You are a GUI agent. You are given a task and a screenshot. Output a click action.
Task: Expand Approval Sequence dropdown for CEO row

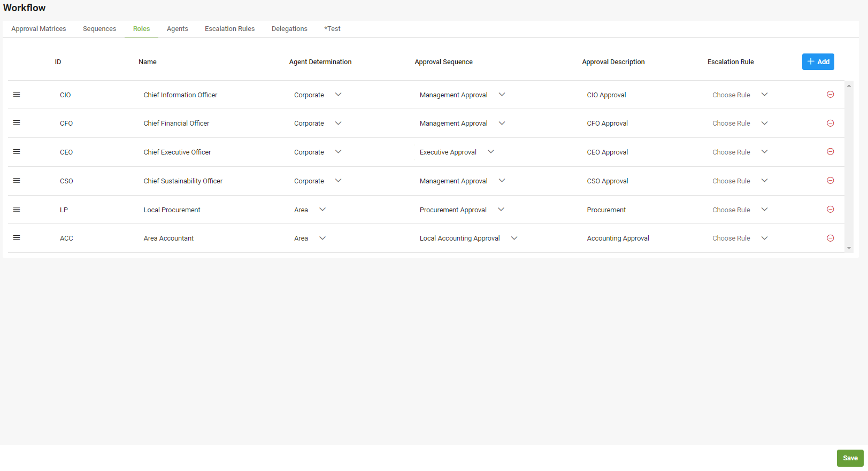pyautogui.click(x=490, y=152)
